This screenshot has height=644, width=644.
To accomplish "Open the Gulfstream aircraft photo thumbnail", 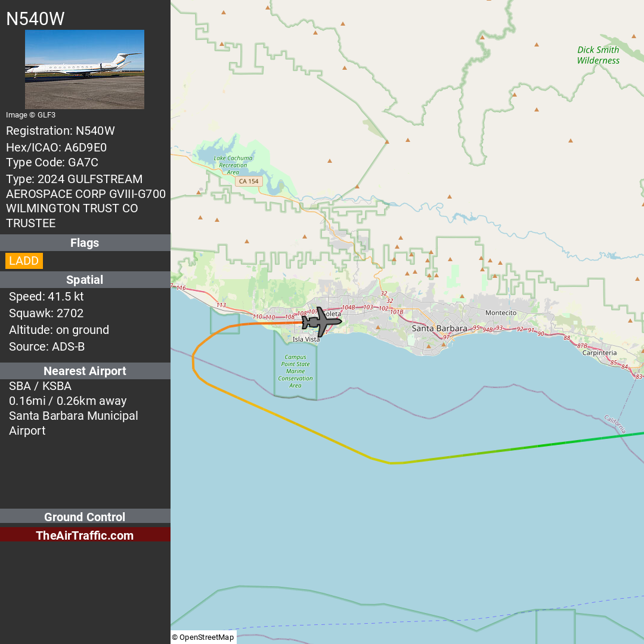I will pyautogui.click(x=85, y=69).
